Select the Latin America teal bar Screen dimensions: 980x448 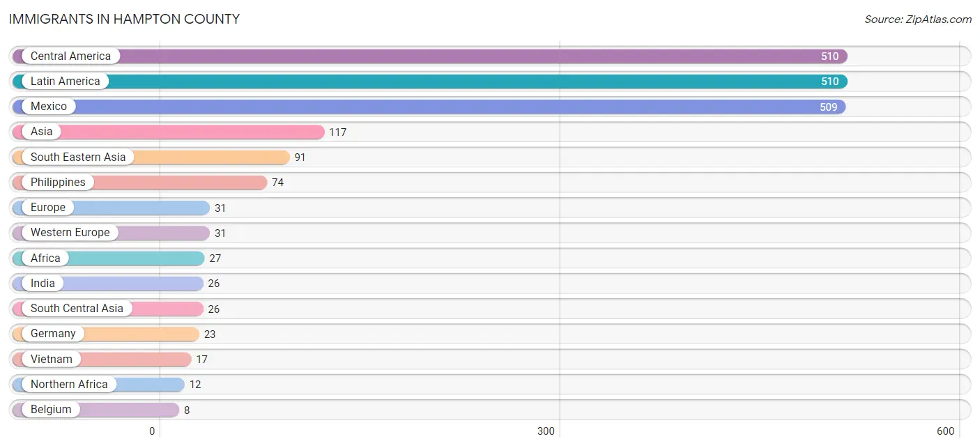(430, 82)
